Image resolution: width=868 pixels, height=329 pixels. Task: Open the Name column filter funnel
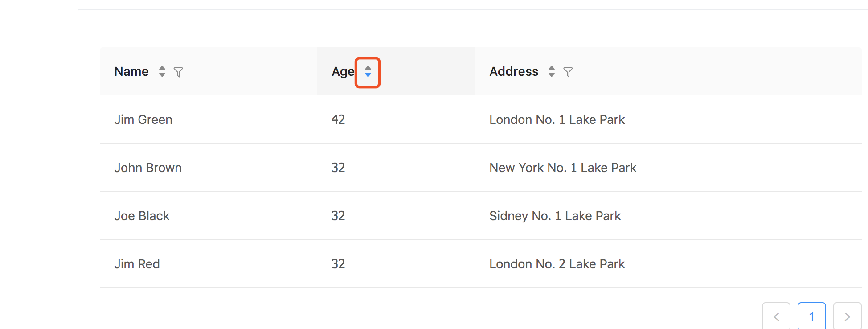pos(178,72)
